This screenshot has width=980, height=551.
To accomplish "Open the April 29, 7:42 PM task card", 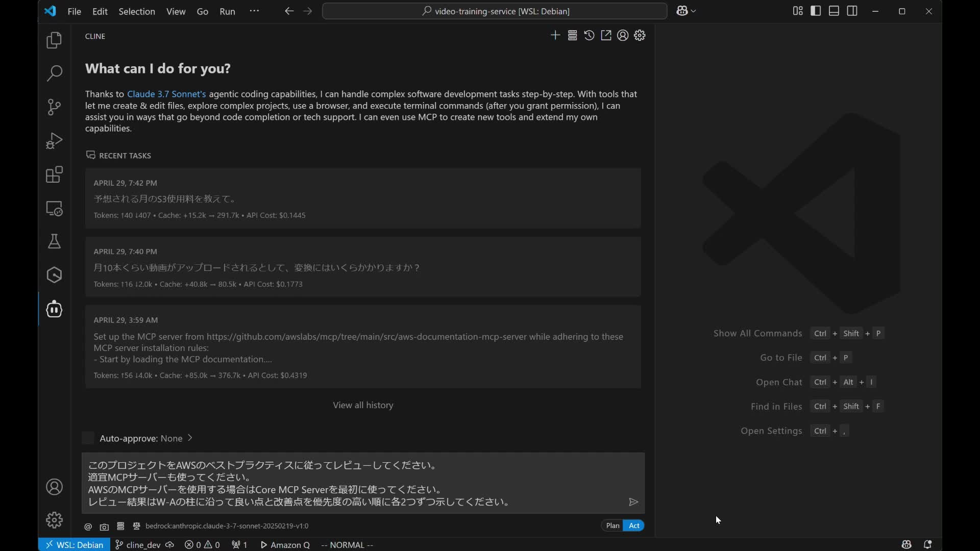I will point(363,198).
